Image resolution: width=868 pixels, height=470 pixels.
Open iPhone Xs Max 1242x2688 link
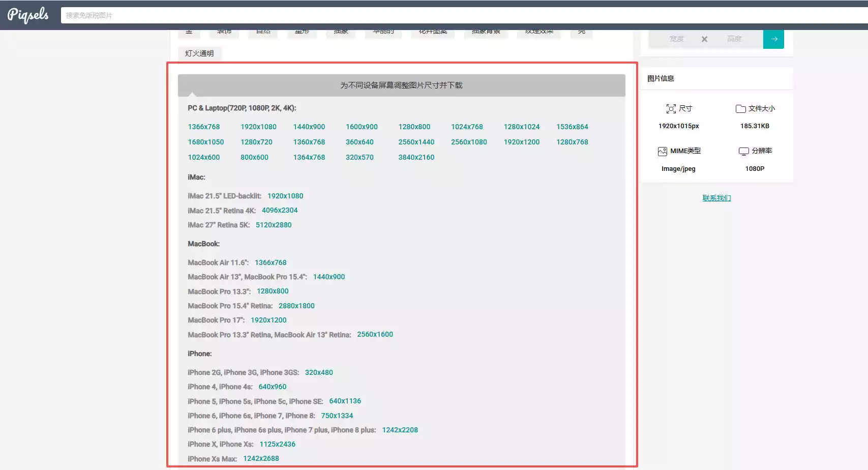click(x=261, y=459)
